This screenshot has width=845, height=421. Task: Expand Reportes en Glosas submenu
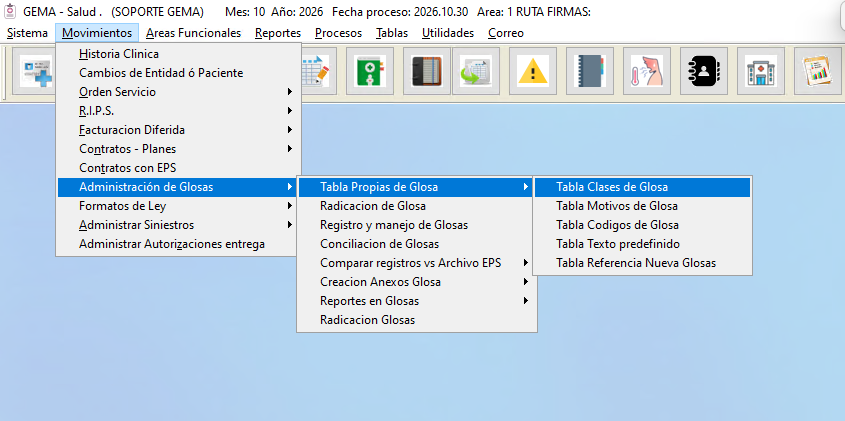coord(417,301)
